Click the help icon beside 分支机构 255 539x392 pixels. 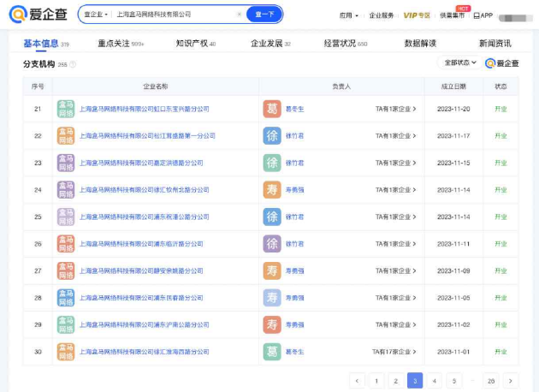pyautogui.click(x=73, y=64)
